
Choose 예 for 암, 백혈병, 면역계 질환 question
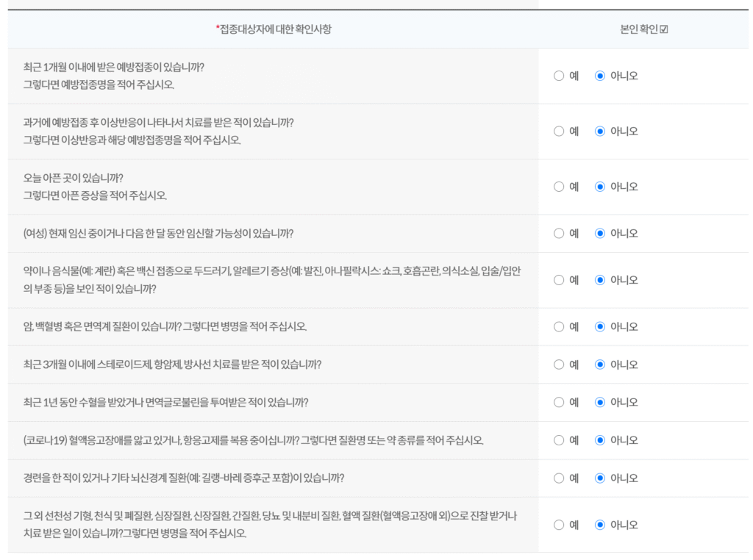559,327
